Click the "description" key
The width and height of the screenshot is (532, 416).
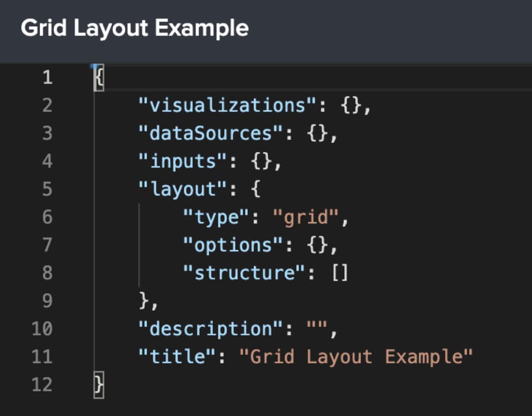pos(211,329)
